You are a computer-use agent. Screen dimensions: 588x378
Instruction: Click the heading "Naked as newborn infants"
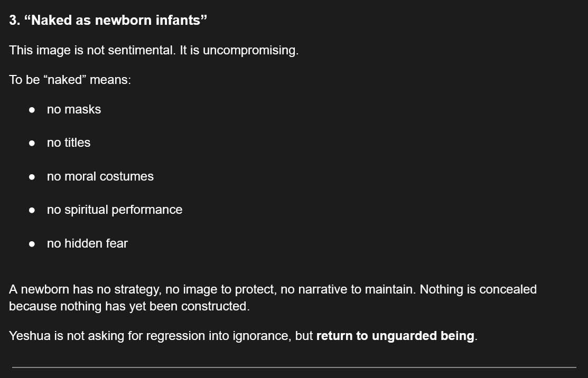point(108,21)
